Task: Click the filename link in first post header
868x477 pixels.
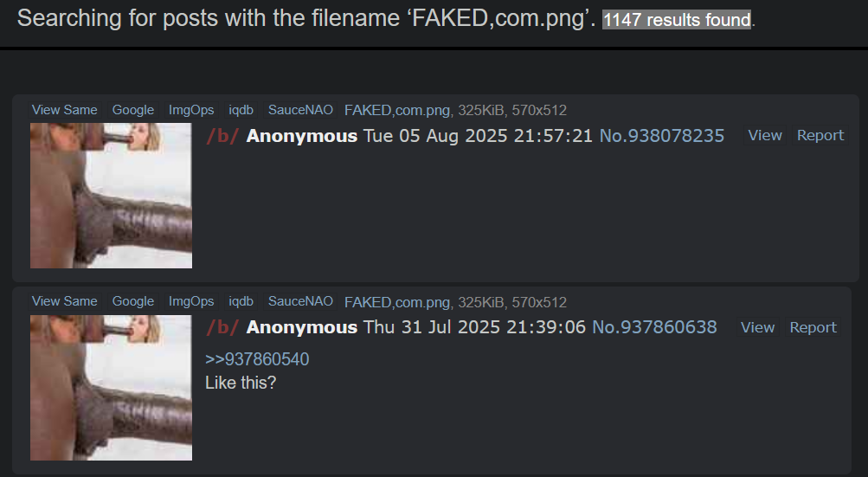Action: [397, 110]
